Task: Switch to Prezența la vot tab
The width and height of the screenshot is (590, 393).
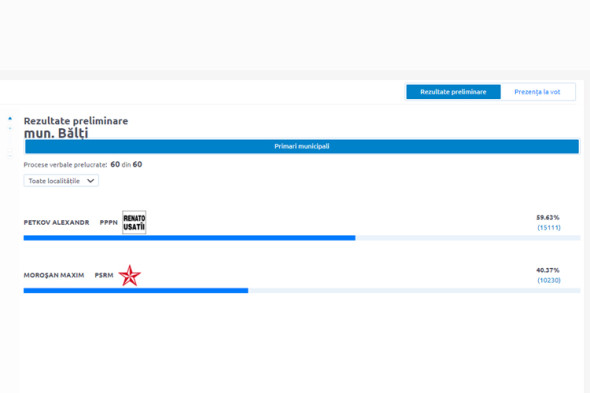Action: click(537, 92)
